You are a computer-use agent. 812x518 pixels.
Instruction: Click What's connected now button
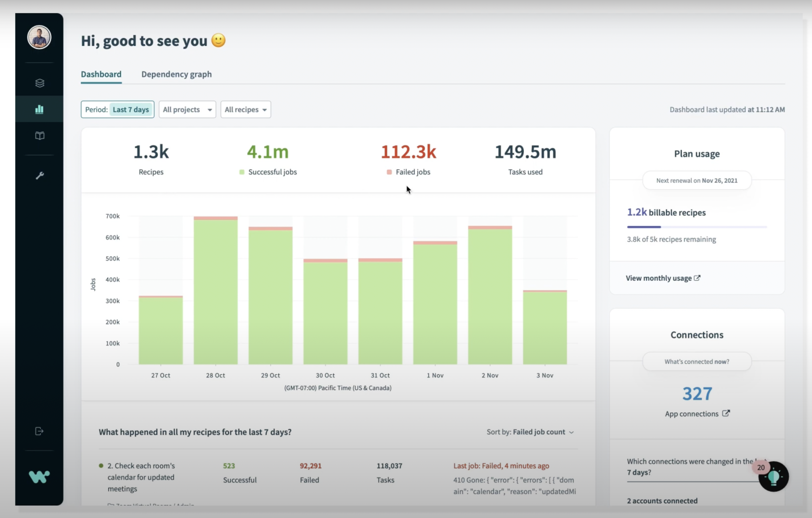click(x=697, y=361)
